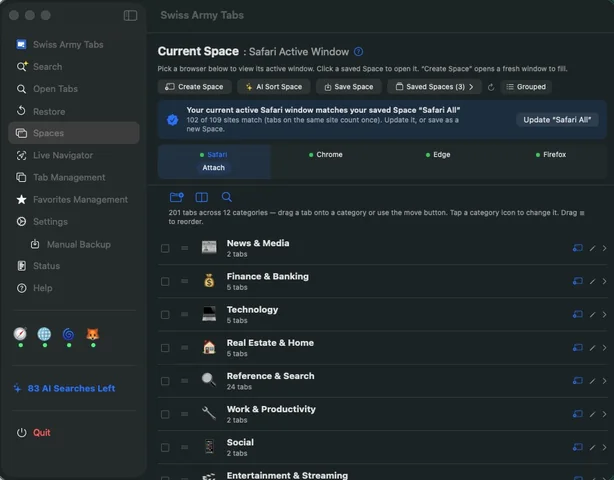Image resolution: width=614 pixels, height=480 pixels.
Task: Click the Save Space button
Action: click(x=349, y=87)
